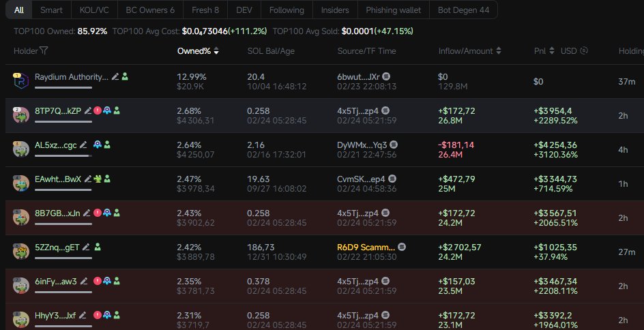Click pencil icon beside 5ZZnq...gET
The image size is (644, 330).
(x=86, y=247)
